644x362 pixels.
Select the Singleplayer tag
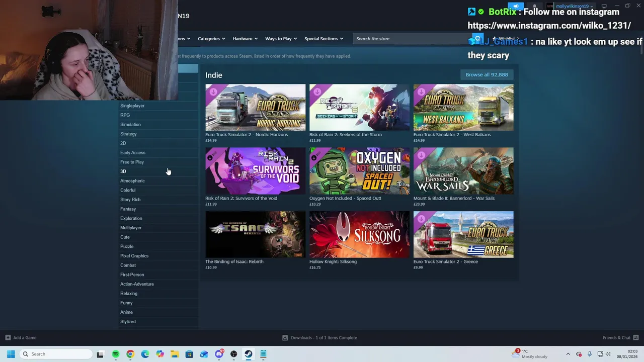[x=158, y=106]
